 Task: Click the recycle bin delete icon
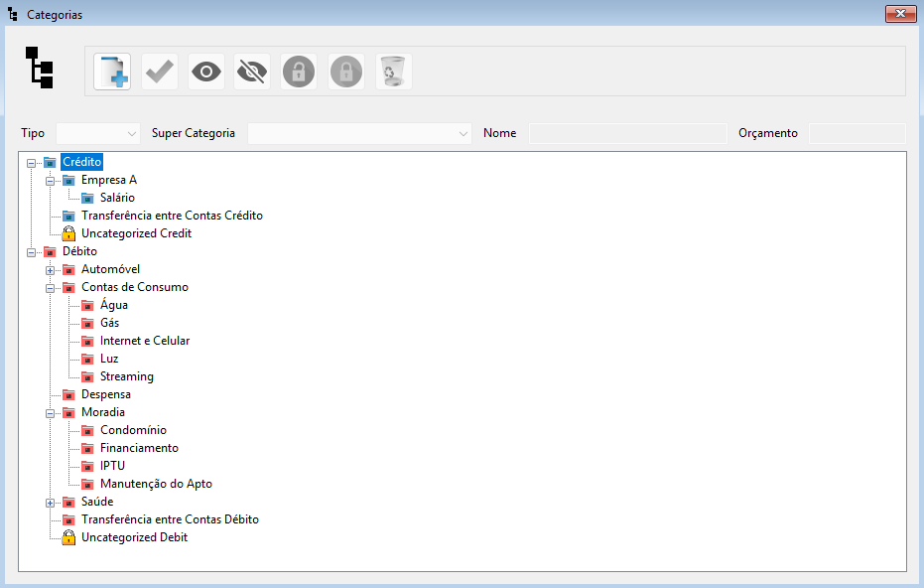click(394, 73)
